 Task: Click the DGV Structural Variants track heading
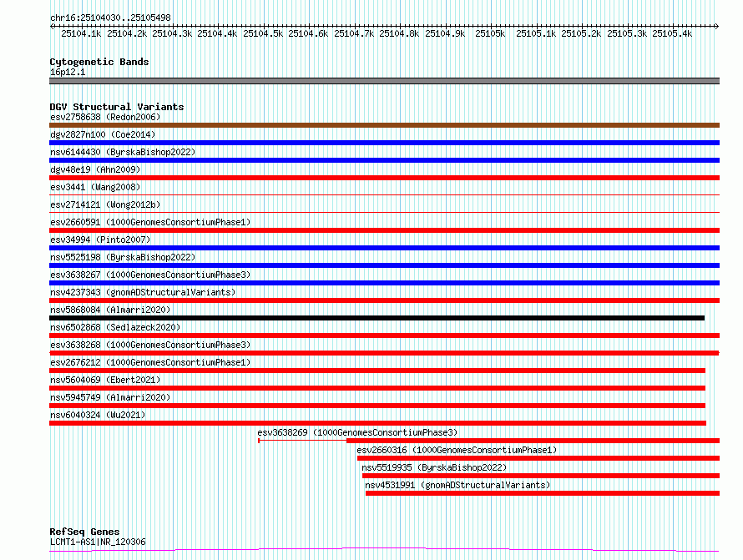point(116,107)
